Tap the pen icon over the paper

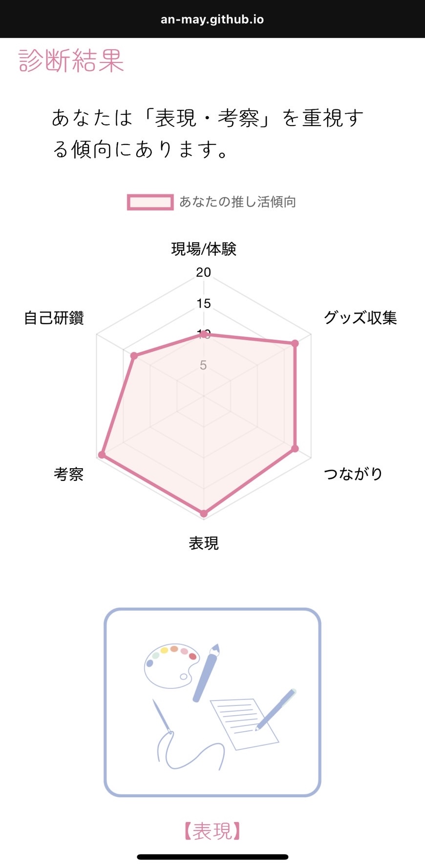pyautogui.click(x=276, y=709)
